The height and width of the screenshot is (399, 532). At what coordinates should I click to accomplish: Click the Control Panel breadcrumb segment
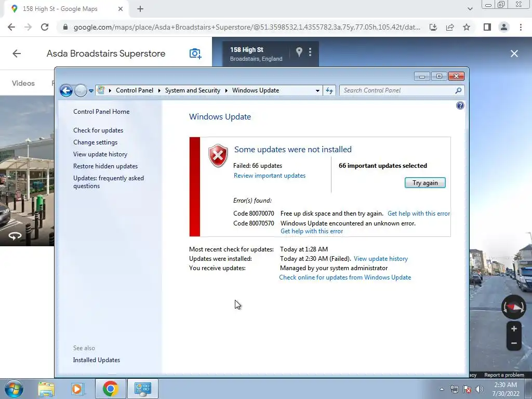click(x=135, y=90)
